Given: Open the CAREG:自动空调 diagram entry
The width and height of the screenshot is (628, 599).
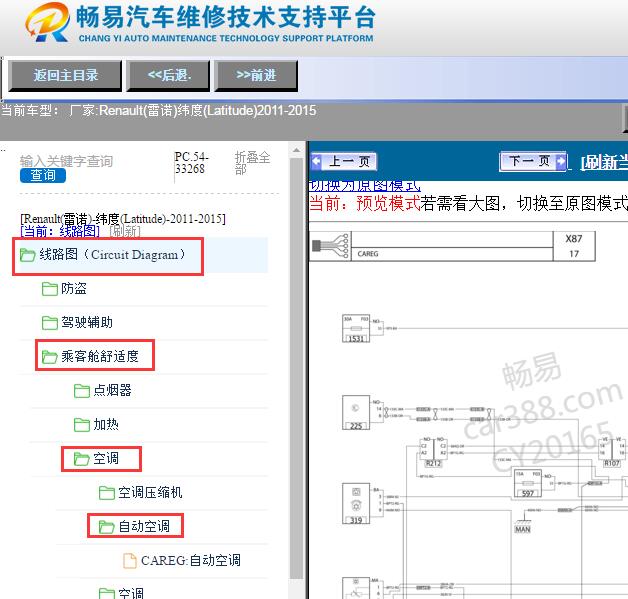Looking at the screenshot, I should click(191, 561).
